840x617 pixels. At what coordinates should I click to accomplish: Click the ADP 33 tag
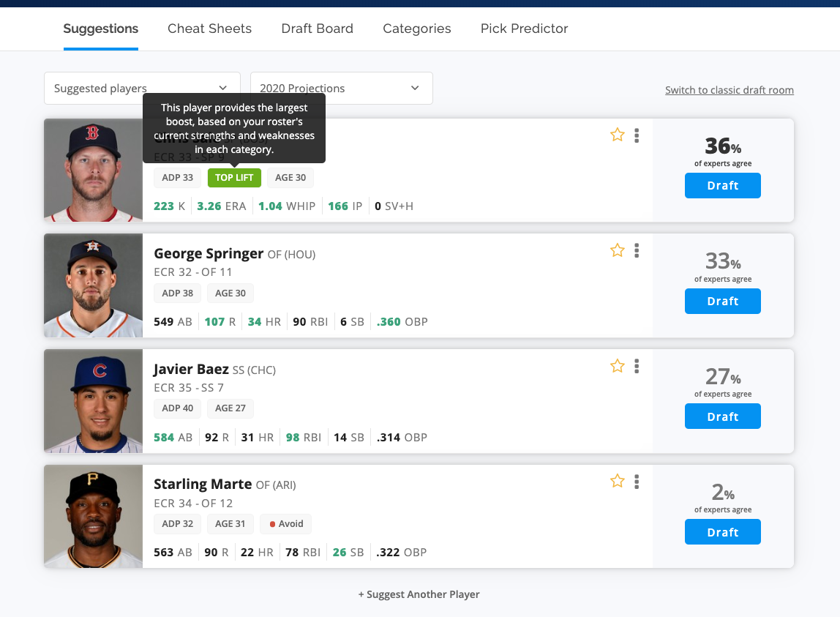177,177
